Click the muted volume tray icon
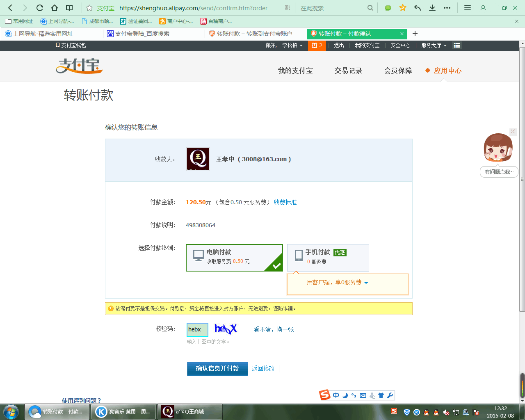Image resolution: width=525 pixels, height=420 pixels. [x=446, y=412]
